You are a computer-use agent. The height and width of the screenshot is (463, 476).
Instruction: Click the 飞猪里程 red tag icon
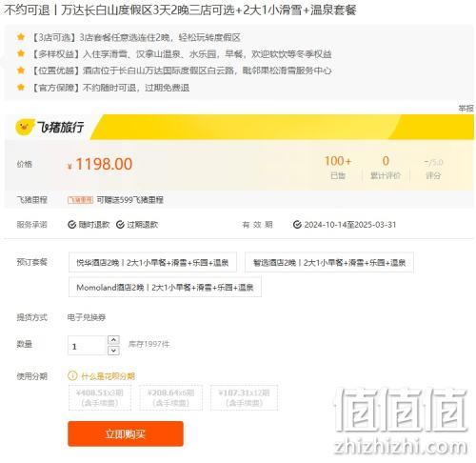coord(80,200)
